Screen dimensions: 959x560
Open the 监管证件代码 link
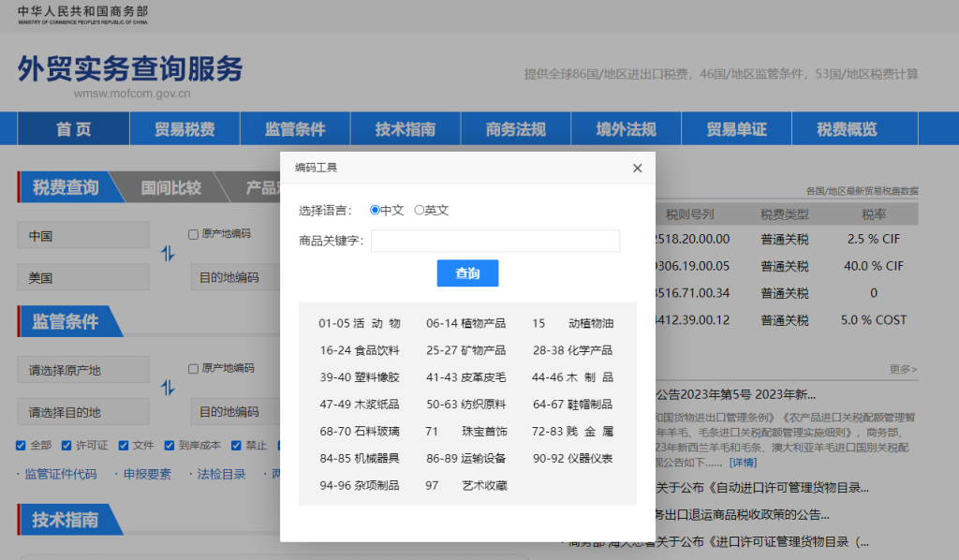point(61,475)
